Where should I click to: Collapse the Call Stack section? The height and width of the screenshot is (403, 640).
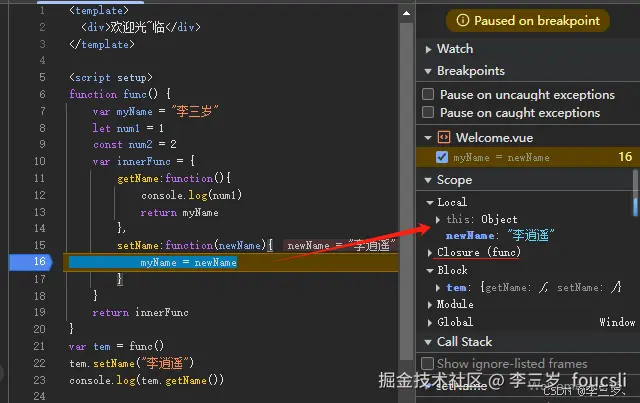click(428, 342)
